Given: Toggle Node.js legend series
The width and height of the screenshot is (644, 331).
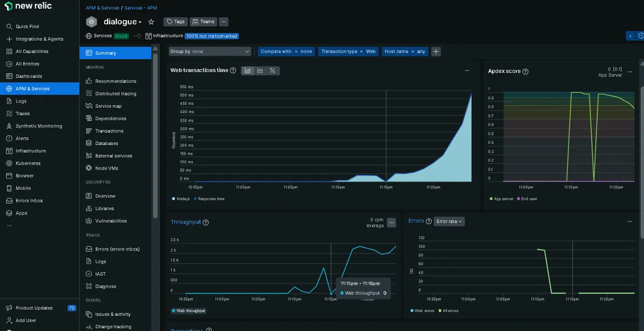Looking at the screenshot, I should tap(181, 199).
